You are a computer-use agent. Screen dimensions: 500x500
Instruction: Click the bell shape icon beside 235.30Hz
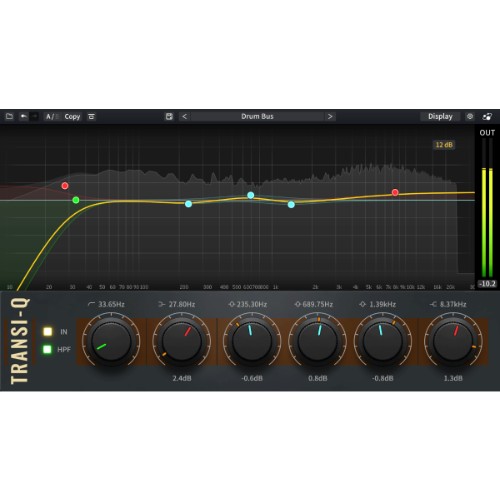(x=232, y=304)
